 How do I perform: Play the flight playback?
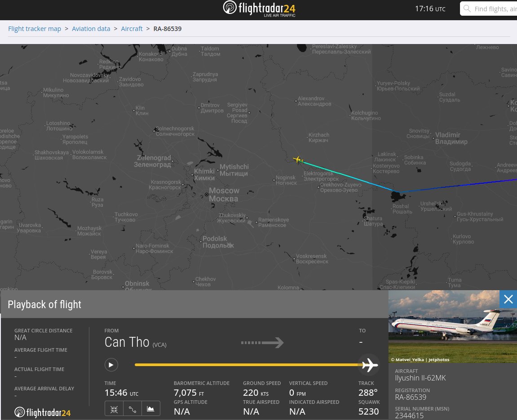[111, 365]
